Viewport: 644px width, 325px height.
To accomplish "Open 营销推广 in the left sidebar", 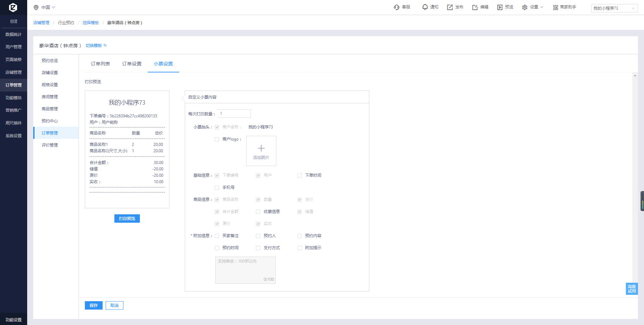I will coord(13,110).
